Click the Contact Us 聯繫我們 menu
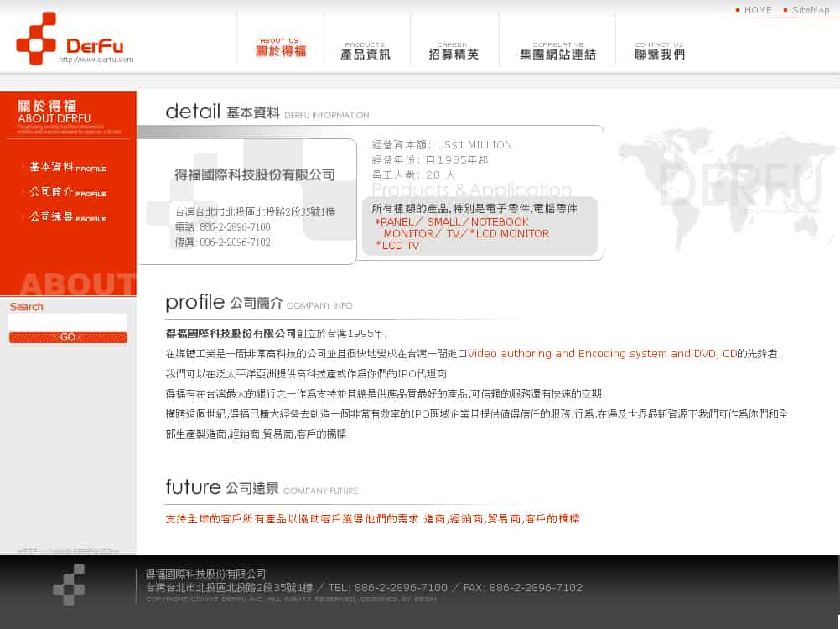This screenshot has width=840, height=629. (x=660, y=51)
